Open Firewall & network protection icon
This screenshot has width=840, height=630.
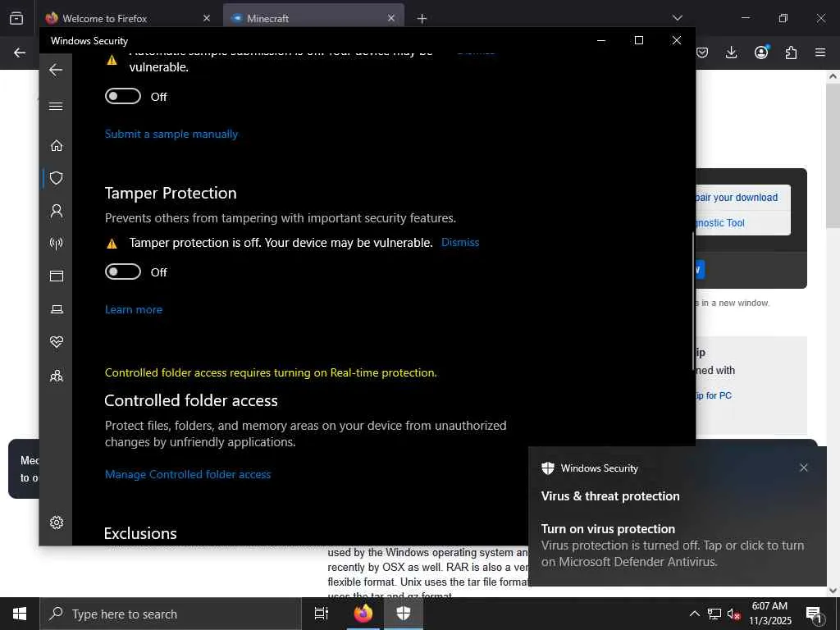(57, 244)
